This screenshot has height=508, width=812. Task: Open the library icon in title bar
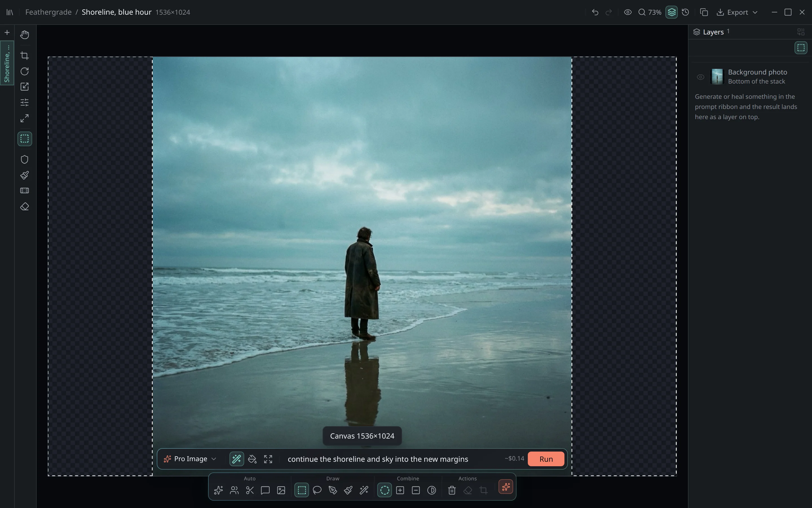coord(10,12)
